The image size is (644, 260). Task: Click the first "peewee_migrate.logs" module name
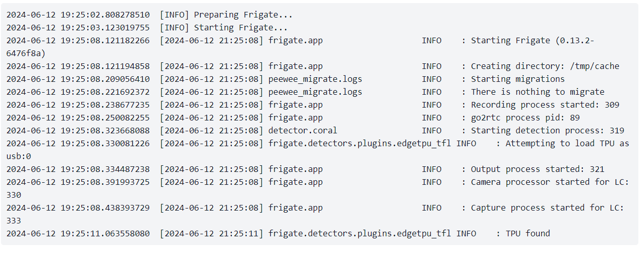[x=315, y=79]
